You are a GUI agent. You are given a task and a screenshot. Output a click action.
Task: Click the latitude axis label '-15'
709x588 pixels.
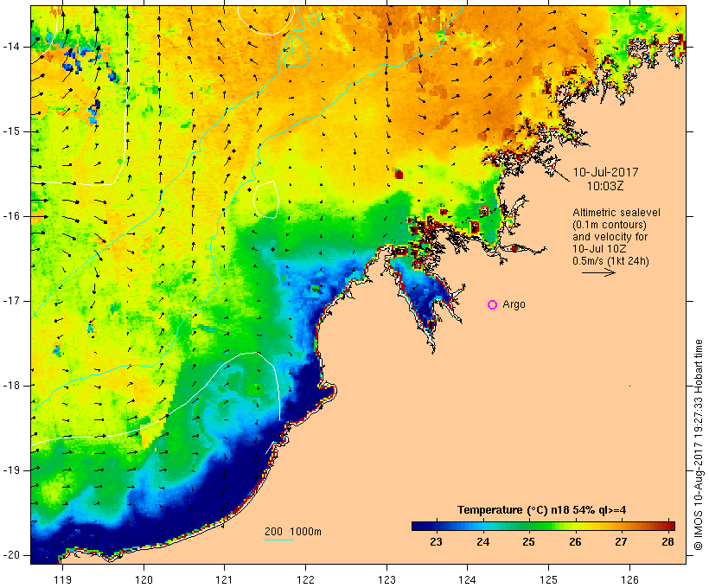pyautogui.click(x=11, y=131)
